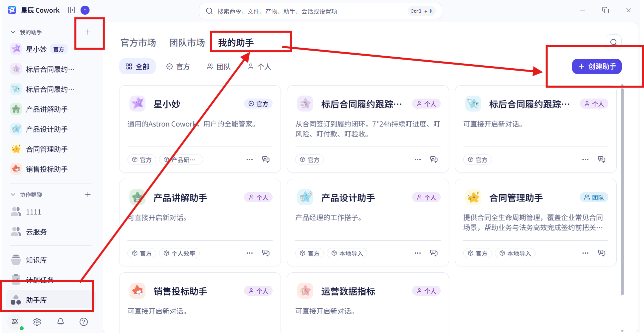Click the search magnifier icon above 创建助手
644x333 pixels.
coord(614,42)
